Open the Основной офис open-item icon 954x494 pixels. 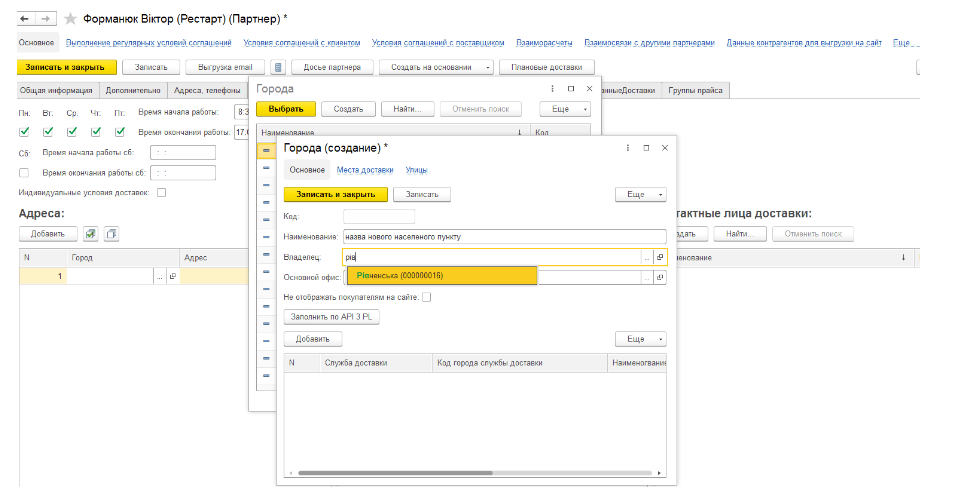tap(660, 277)
